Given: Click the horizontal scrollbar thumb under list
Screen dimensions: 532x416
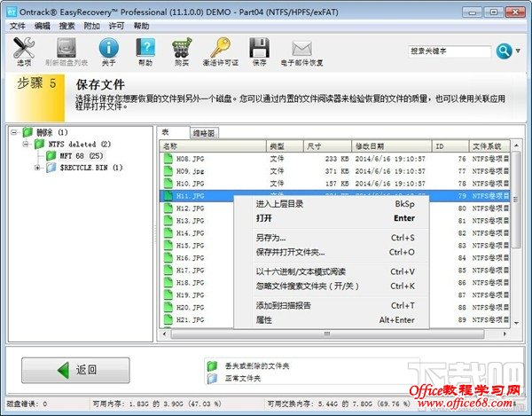Looking at the screenshot, I should [327, 334].
